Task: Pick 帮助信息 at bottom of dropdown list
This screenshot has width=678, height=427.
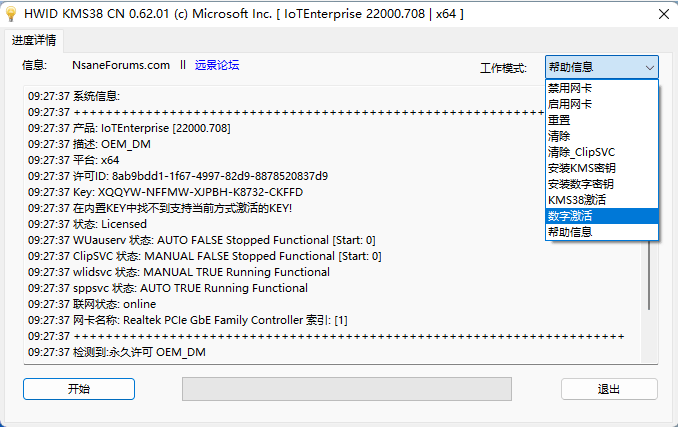Action: point(601,232)
